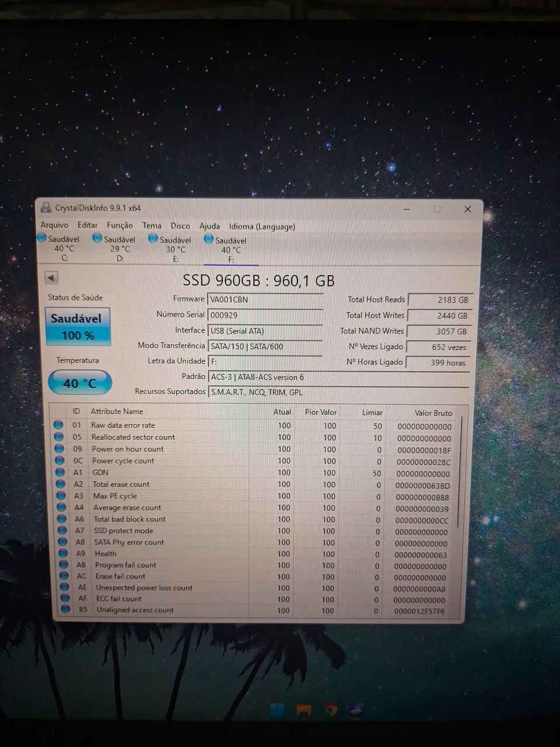
Task: Open the Idioma (Language) menu
Action: [x=262, y=226]
